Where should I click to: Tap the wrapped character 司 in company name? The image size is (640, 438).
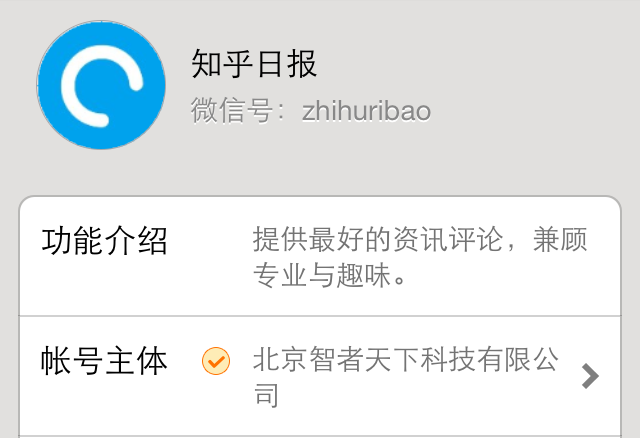(267, 395)
